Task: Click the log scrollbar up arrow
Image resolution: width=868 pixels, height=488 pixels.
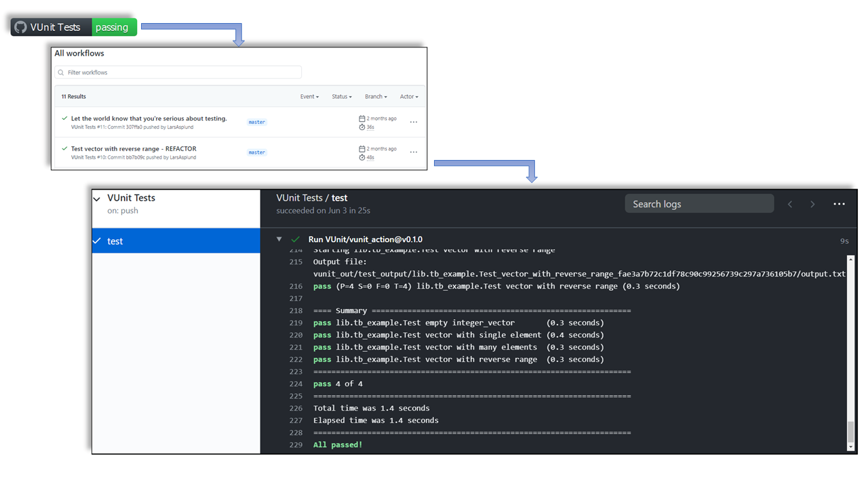Action: point(851,260)
